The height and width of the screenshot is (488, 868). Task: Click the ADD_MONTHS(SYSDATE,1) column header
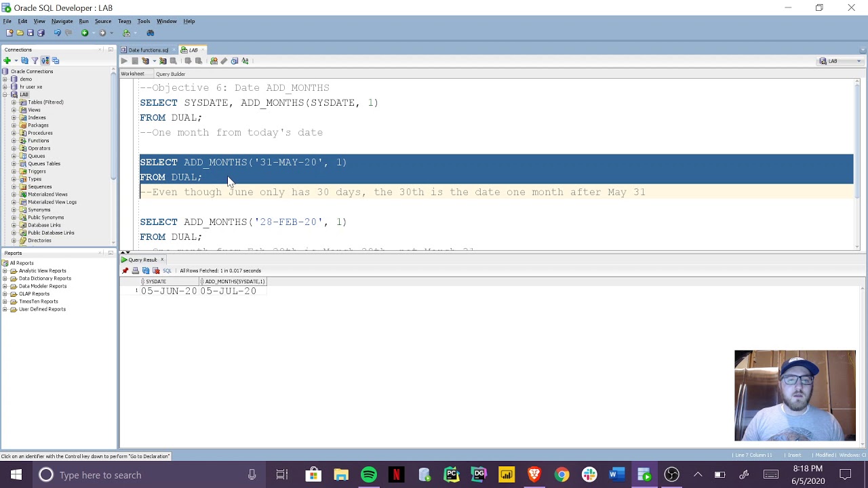point(234,281)
